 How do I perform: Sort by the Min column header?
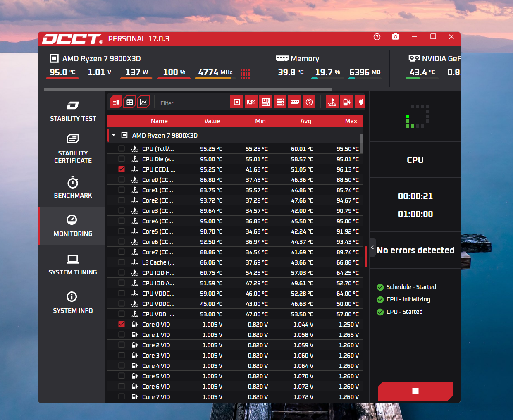[260, 121]
